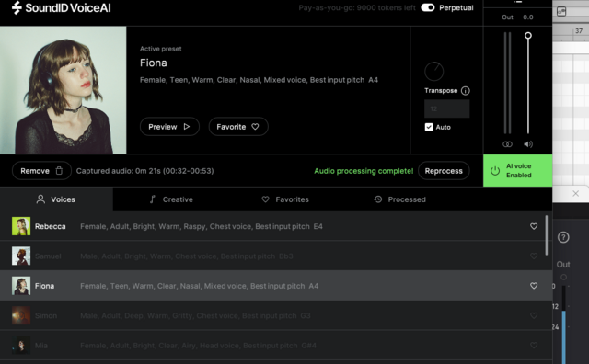Favorite the Mia voice heart icon
This screenshot has width=589, height=364.
coord(534,346)
